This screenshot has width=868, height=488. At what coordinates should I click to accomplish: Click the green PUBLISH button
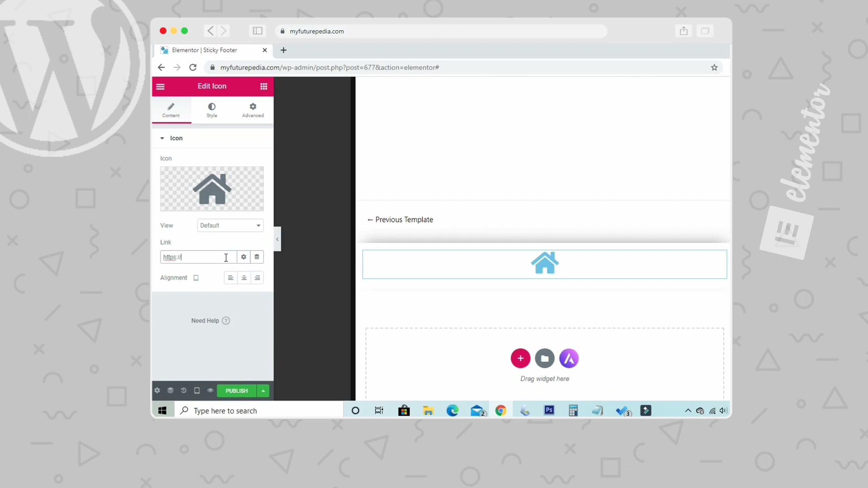tap(236, 391)
